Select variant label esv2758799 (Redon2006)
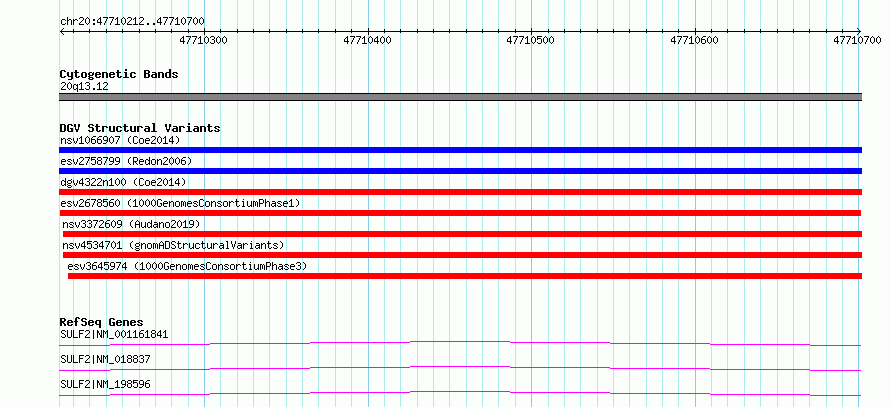 (126, 161)
